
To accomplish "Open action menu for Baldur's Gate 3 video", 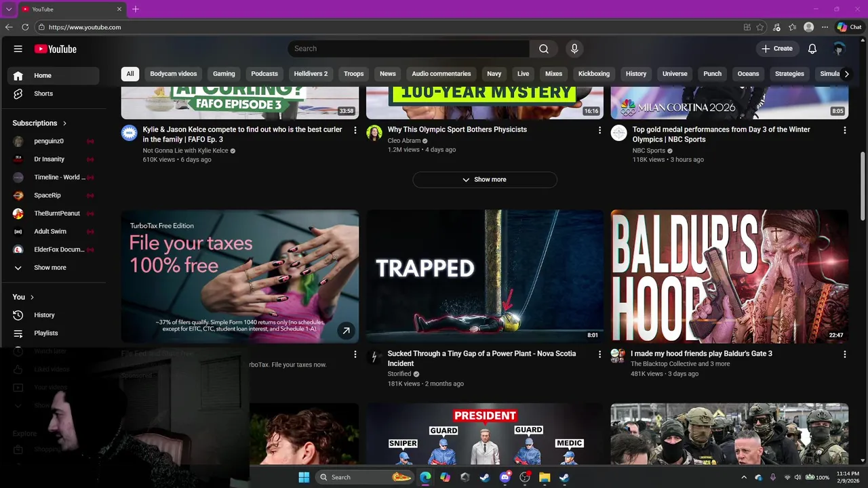I will (844, 354).
